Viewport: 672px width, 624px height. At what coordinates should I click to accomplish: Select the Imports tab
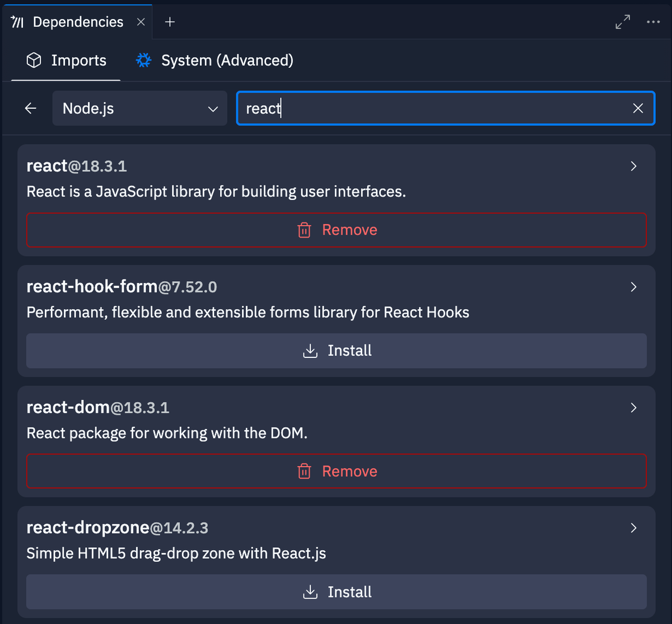pyautogui.click(x=78, y=60)
